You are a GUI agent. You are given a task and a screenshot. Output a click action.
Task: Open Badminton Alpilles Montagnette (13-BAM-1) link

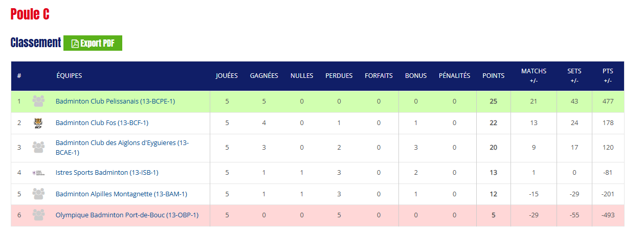coord(121,194)
